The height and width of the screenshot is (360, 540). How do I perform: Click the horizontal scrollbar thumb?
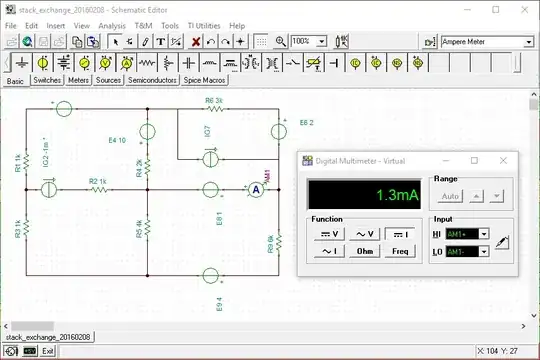tap(32, 326)
